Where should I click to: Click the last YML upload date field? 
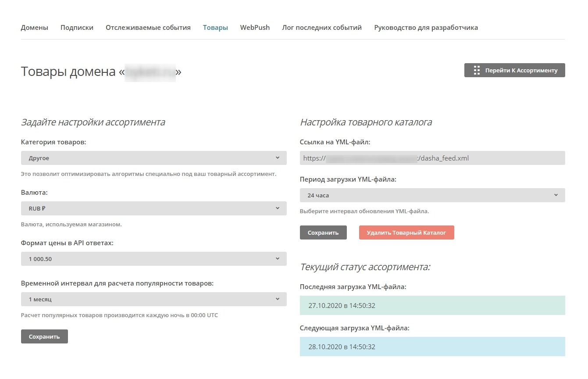click(432, 305)
